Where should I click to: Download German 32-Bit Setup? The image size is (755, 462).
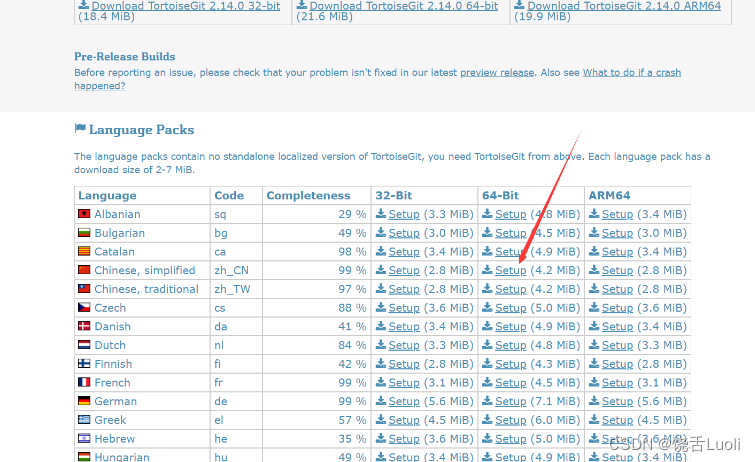click(x=404, y=401)
